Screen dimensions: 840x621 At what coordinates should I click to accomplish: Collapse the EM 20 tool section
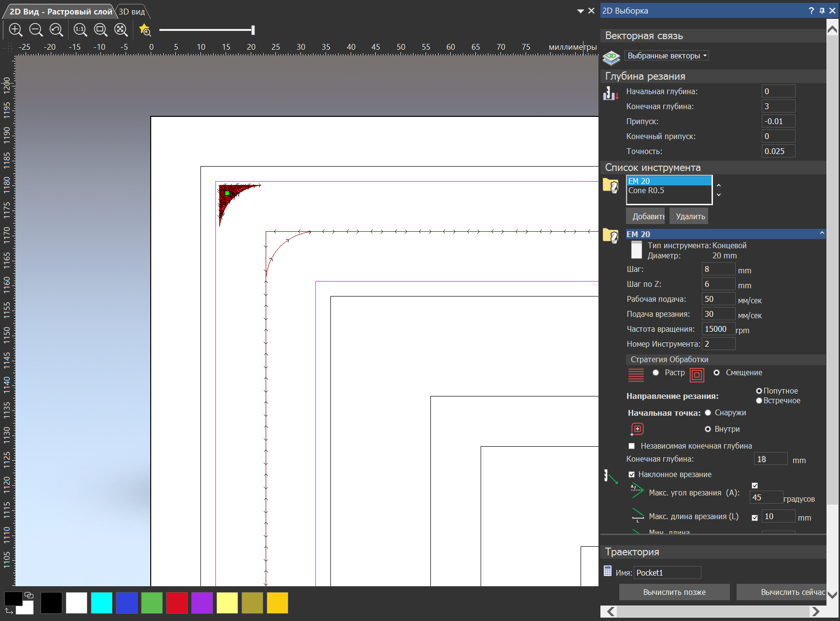[822, 234]
